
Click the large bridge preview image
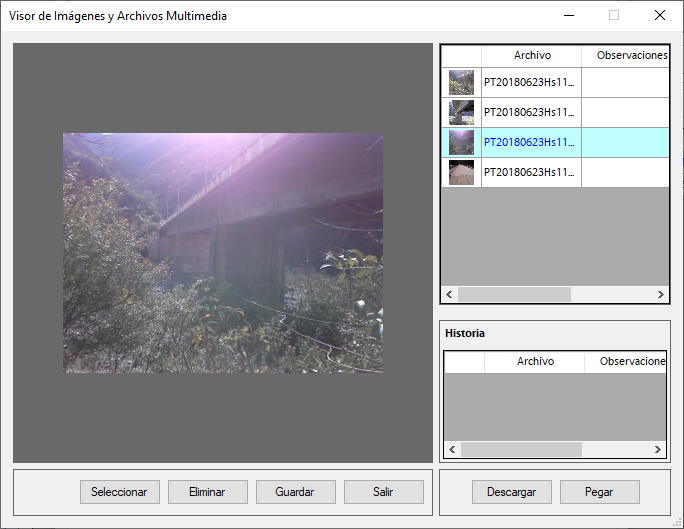coord(223,253)
